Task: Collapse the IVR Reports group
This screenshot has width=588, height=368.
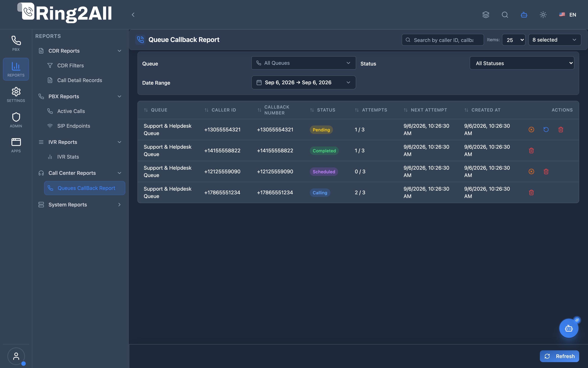Action: pyautogui.click(x=80, y=142)
